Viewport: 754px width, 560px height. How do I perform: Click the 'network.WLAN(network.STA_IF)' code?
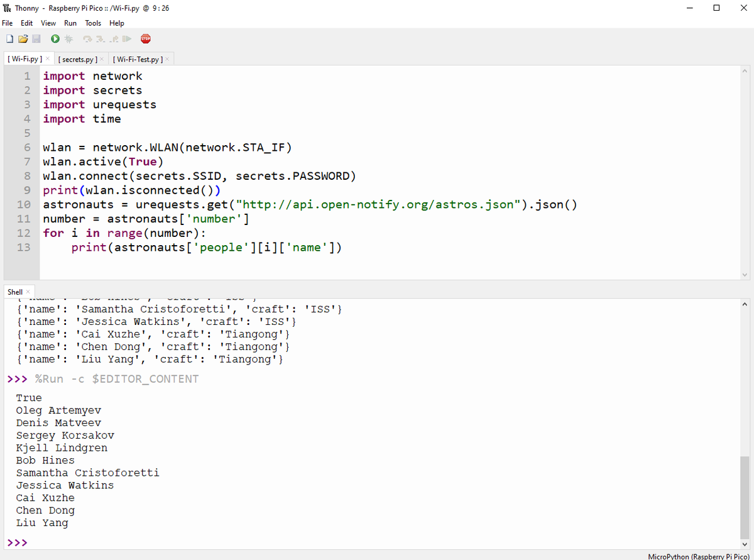pos(193,148)
